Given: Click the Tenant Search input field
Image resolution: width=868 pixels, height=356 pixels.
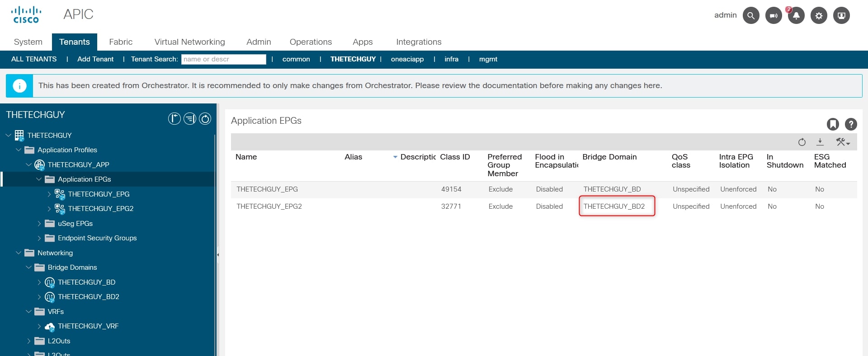Looking at the screenshot, I should click(223, 59).
